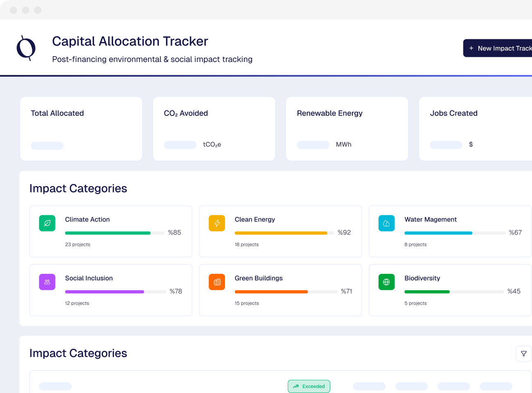Click the purple Social Inclusion people icon

[x=47, y=282]
